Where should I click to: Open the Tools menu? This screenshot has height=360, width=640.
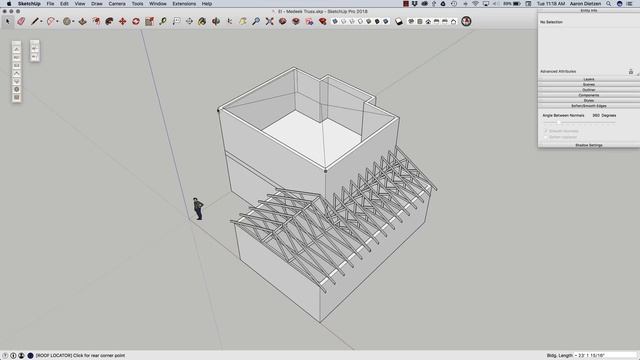[x=137, y=4]
